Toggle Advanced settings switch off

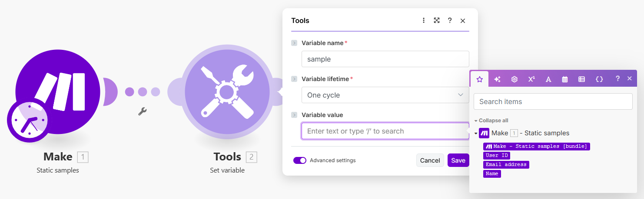(x=300, y=160)
